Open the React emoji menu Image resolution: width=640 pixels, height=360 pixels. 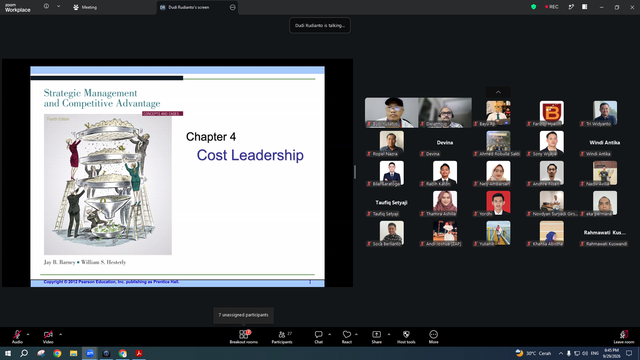click(347, 337)
